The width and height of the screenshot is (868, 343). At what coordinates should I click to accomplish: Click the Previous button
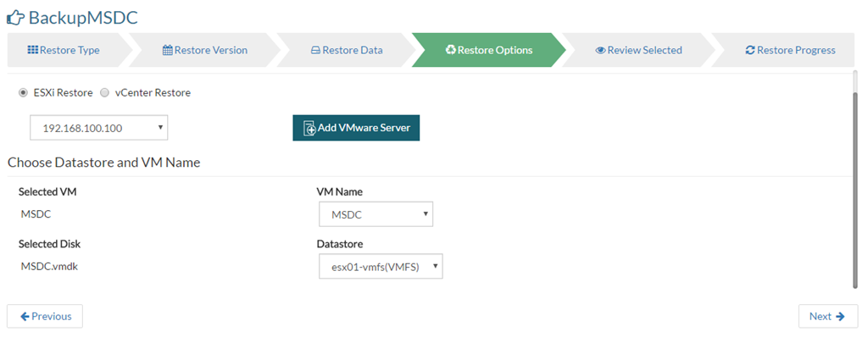pyautogui.click(x=45, y=317)
